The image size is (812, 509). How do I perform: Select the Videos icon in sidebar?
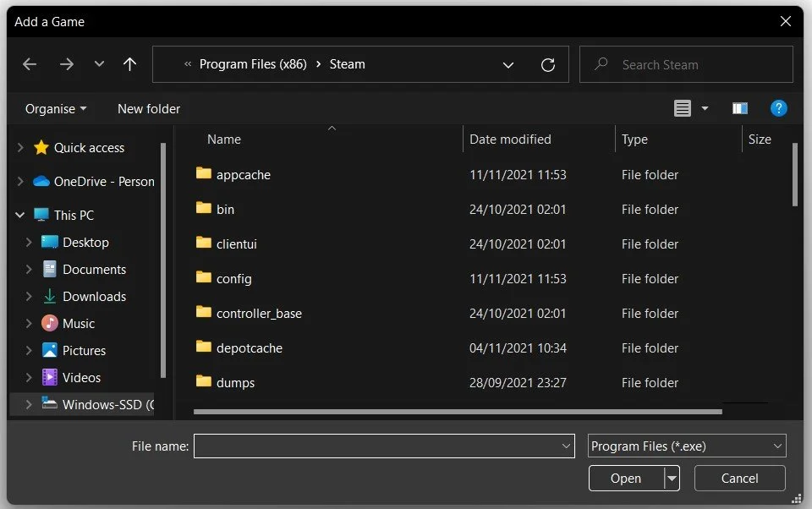[49, 377]
